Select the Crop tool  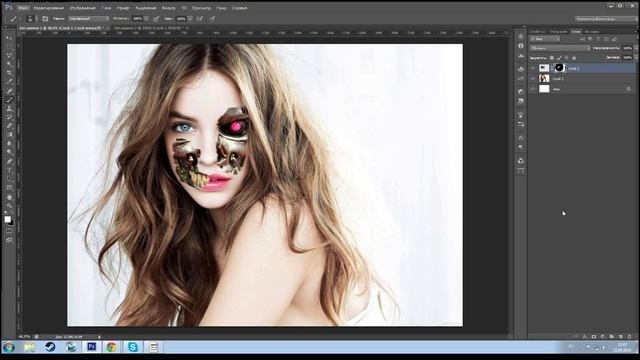point(9,72)
